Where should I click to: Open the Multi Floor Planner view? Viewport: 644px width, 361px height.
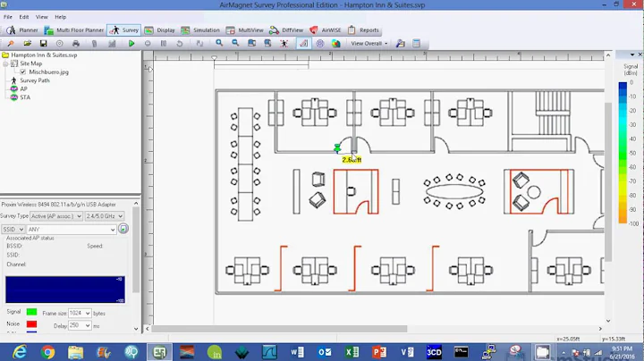click(x=74, y=30)
